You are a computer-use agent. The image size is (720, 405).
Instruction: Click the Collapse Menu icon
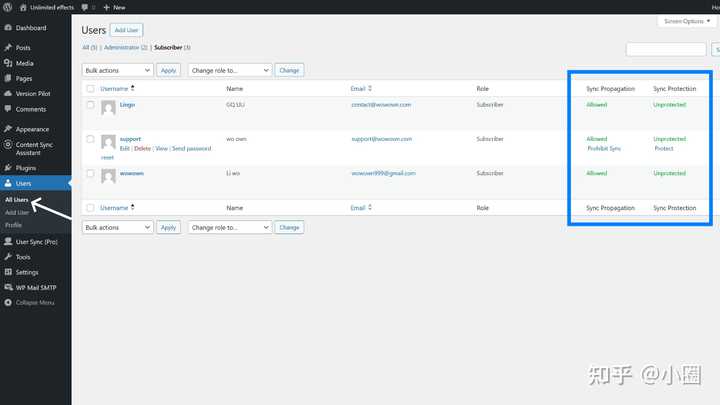click(x=8, y=302)
